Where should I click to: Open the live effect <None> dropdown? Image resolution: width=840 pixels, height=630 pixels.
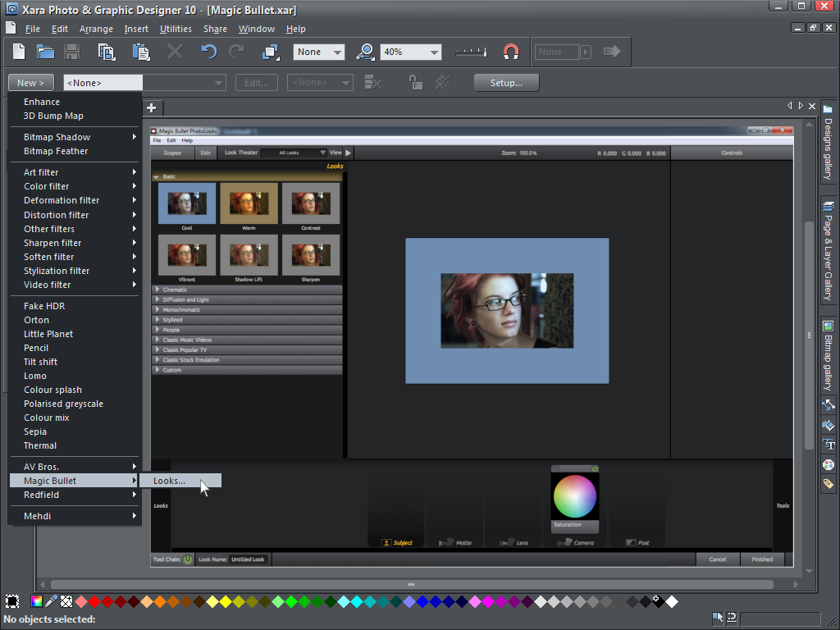[144, 83]
